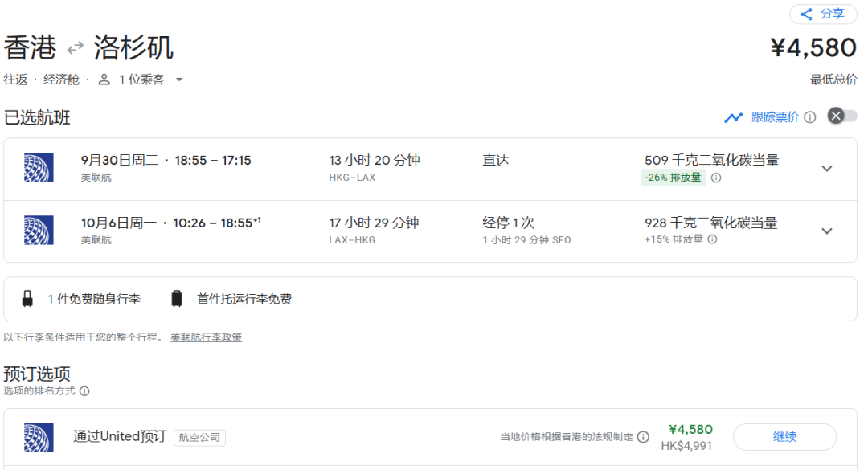Open emissions info icon beside -26% 排放量
Screen dimensions: 868x470
pyautogui.click(x=716, y=178)
